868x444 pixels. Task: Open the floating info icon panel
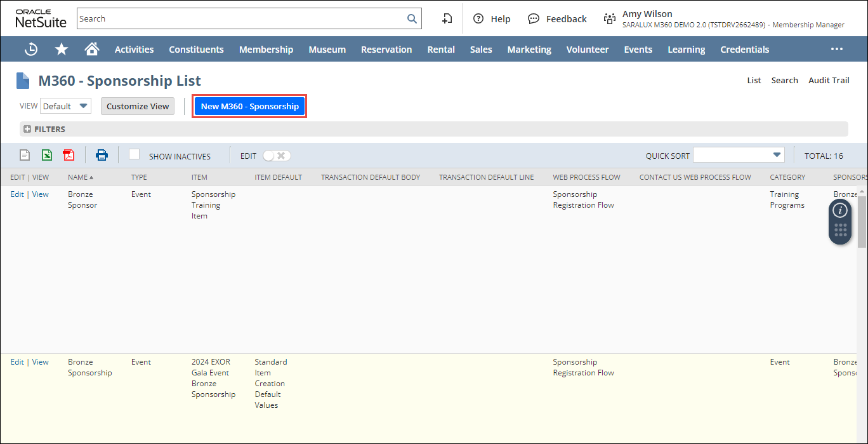[840, 210]
